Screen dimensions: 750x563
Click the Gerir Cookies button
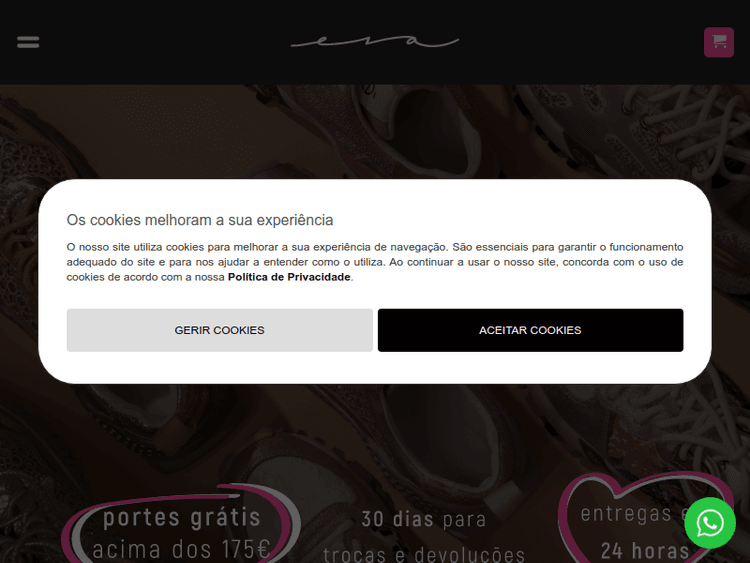pos(220,330)
